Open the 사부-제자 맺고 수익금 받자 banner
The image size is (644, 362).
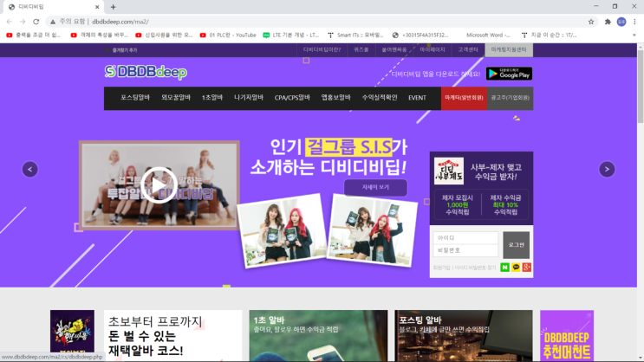(x=481, y=189)
